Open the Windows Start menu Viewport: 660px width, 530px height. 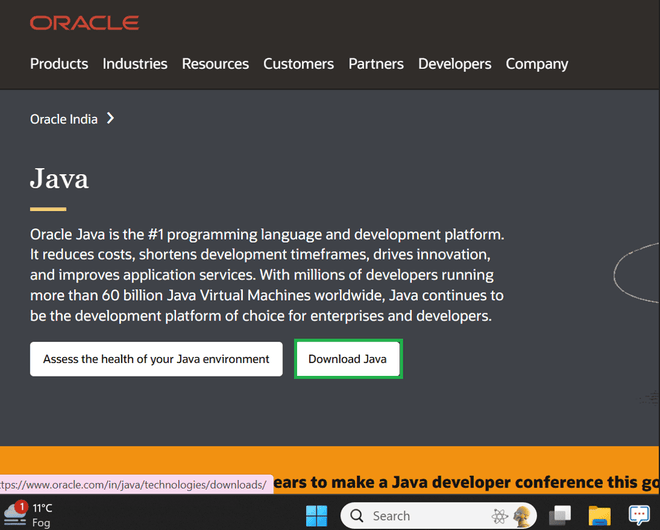[316, 516]
